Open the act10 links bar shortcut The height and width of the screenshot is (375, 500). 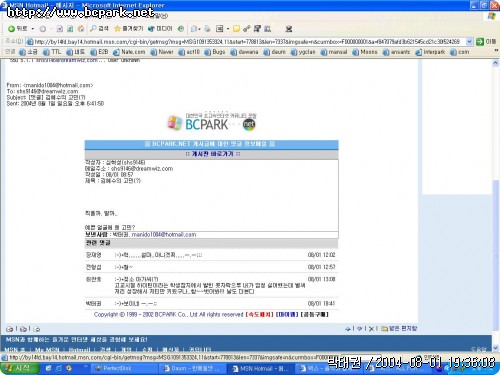189,52
